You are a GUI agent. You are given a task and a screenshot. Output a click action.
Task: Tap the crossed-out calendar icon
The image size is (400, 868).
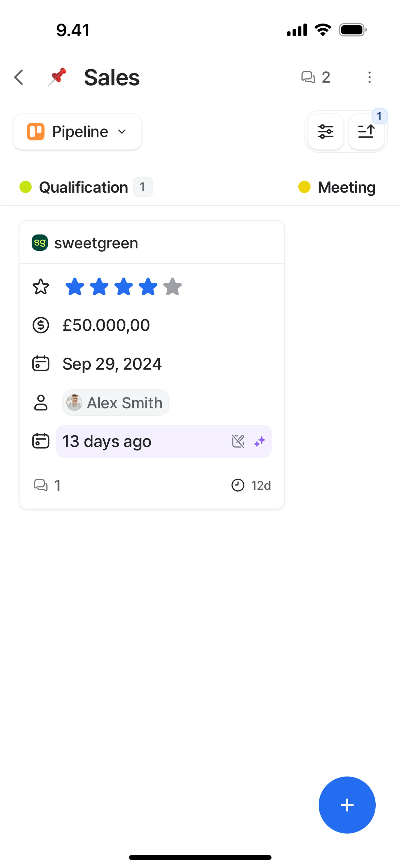tap(238, 442)
